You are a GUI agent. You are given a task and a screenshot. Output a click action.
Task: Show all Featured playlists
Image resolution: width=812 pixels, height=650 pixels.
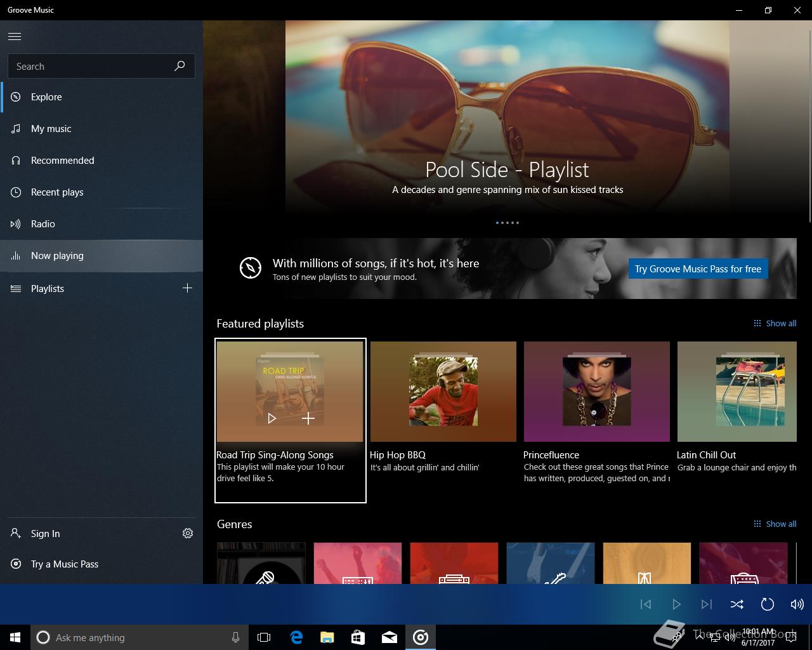coord(775,324)
